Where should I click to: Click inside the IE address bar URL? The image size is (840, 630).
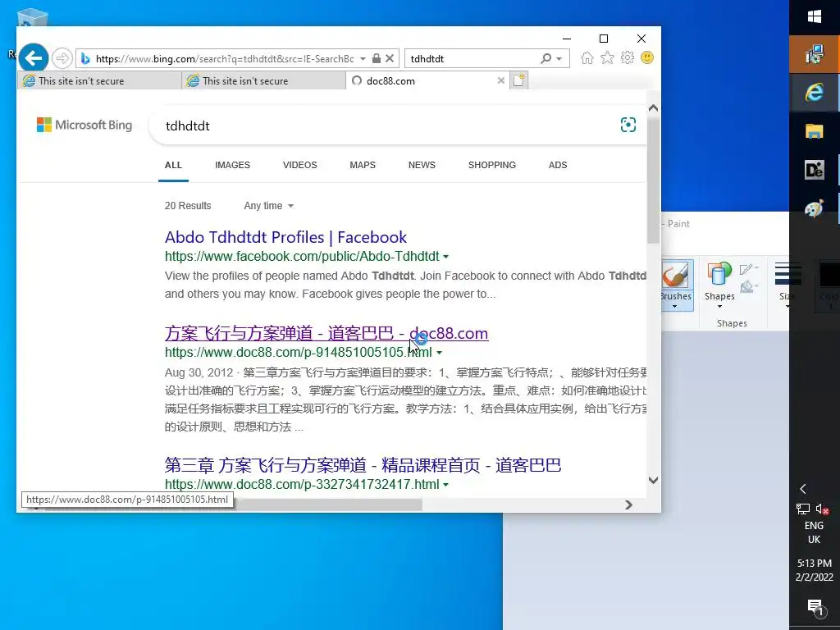225,58
